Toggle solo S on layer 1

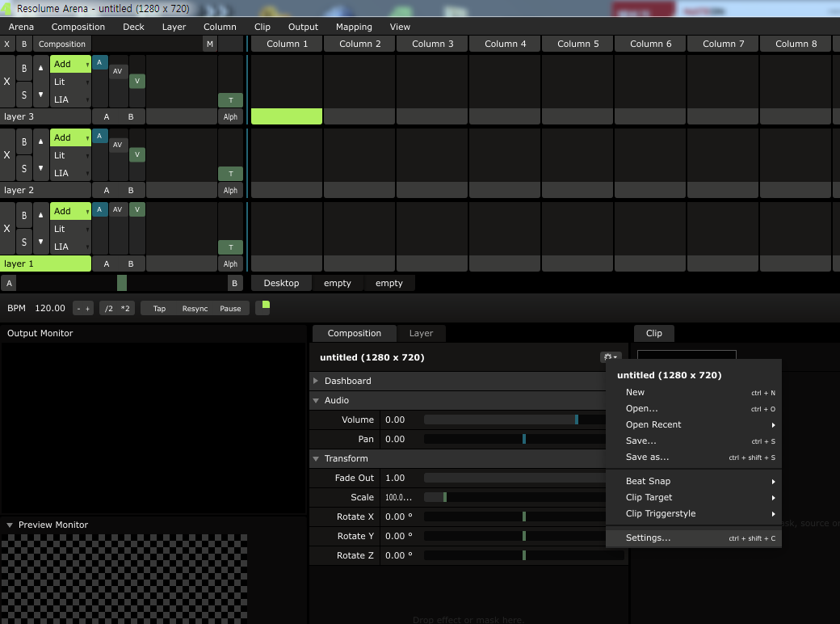coord(24,242)
